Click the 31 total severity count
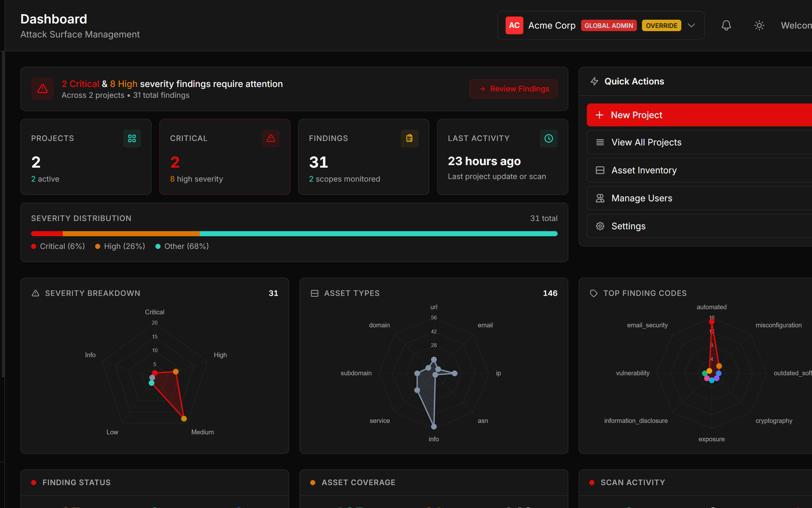The height and width of the screenshot is (508, 812). pyautogui.click(x=544, y=218)
